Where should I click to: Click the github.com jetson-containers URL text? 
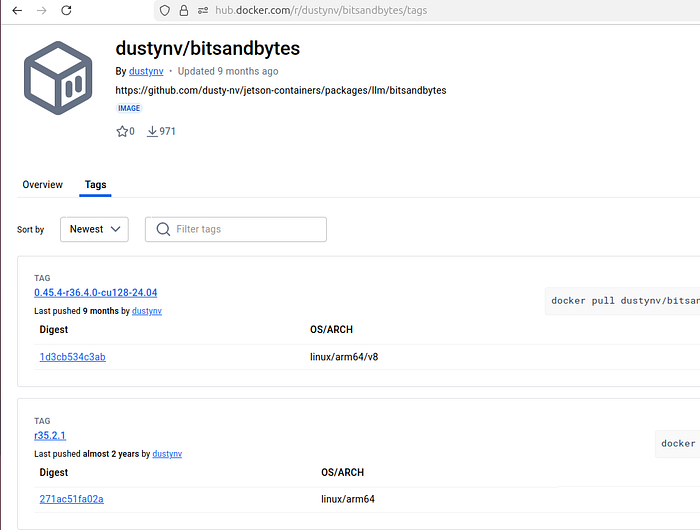pyautogui.click(x=281, y=90)
